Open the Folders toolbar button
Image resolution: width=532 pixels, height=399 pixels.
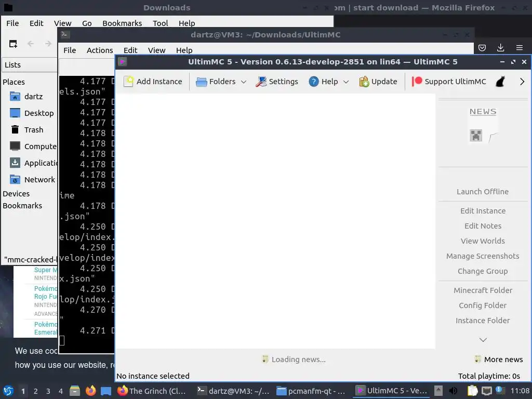216,82
